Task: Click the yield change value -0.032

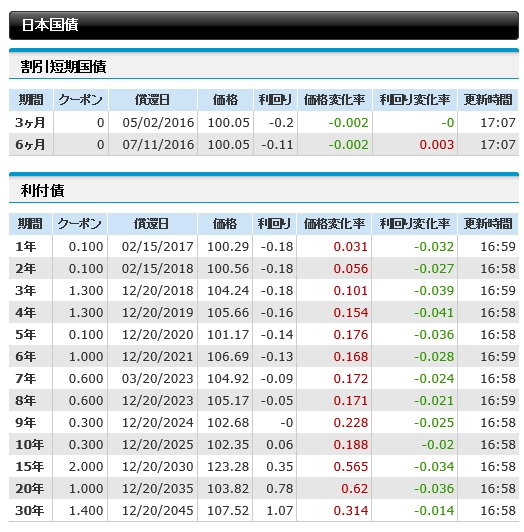Action: tap(434, 246)
